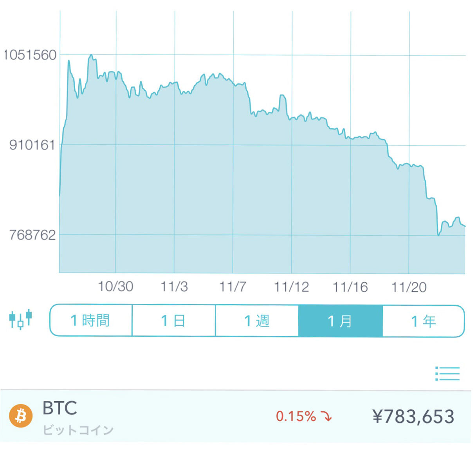Switch chart to 1週 range

[257, 321]
